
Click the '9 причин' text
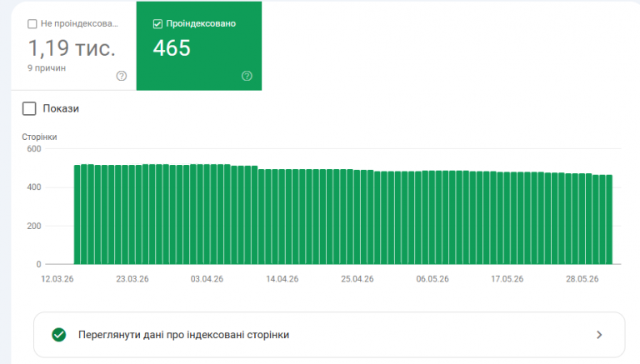click(x=47, y=68)
